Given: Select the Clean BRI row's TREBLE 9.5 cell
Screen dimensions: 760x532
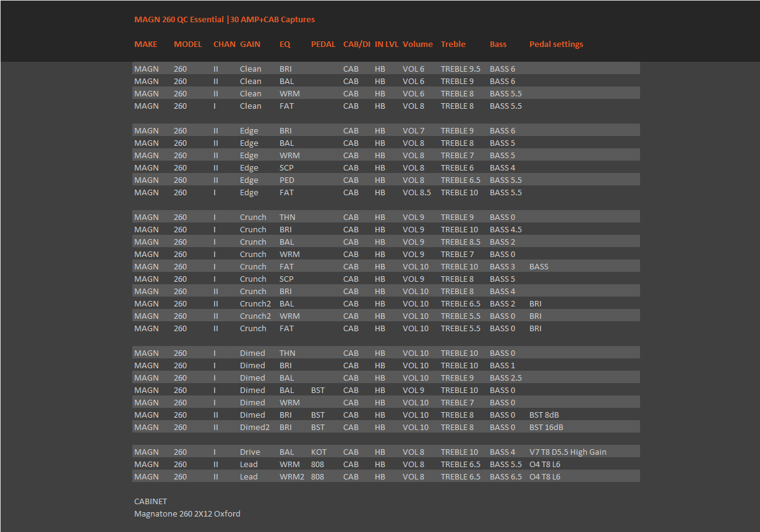Looking at the screenshot, I should click(x=461, y=69).
